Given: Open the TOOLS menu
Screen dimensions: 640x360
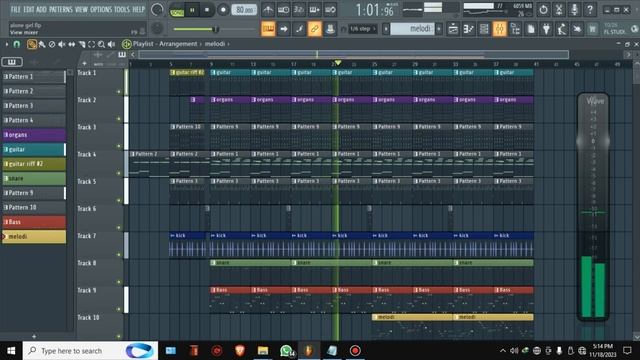Looking at the screenshot, I should coord(122,9).
